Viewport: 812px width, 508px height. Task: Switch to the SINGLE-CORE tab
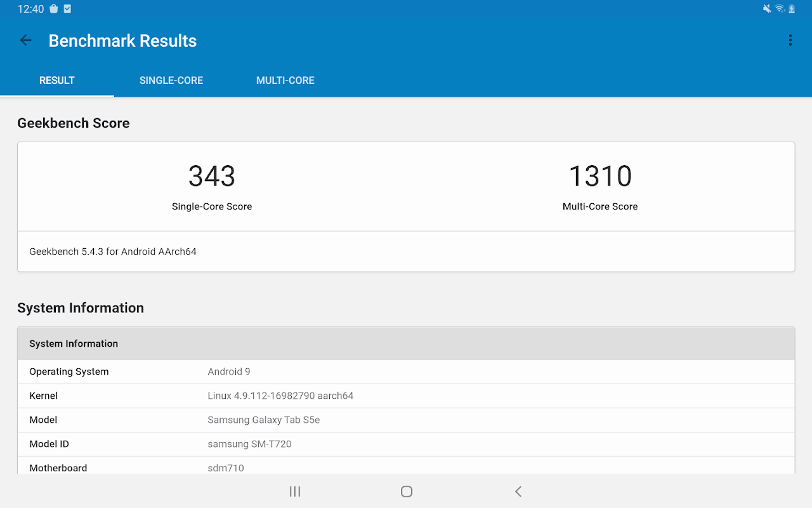171,81
